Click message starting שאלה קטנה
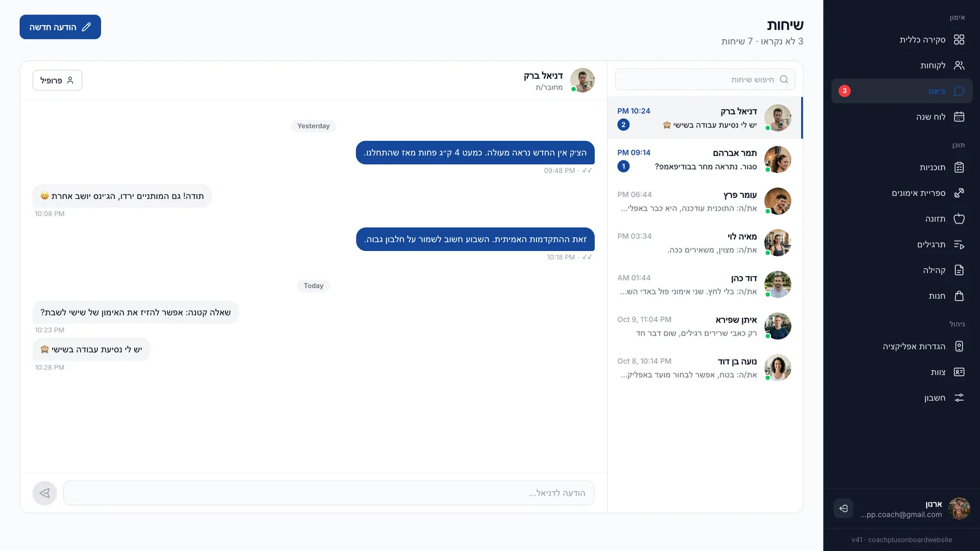The image size is (980, 551). click(135, 312)
